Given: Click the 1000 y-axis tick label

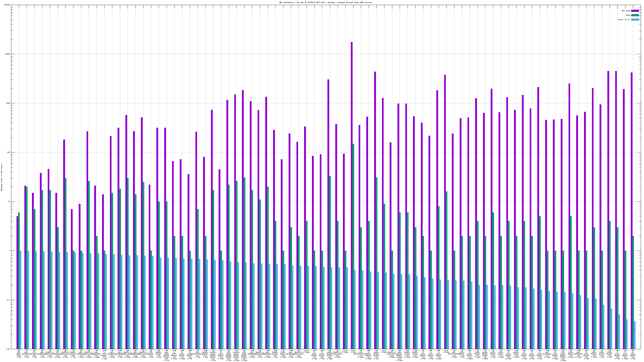Looking at the screenshot, I should pyautogui.click(x=8, y=103).
